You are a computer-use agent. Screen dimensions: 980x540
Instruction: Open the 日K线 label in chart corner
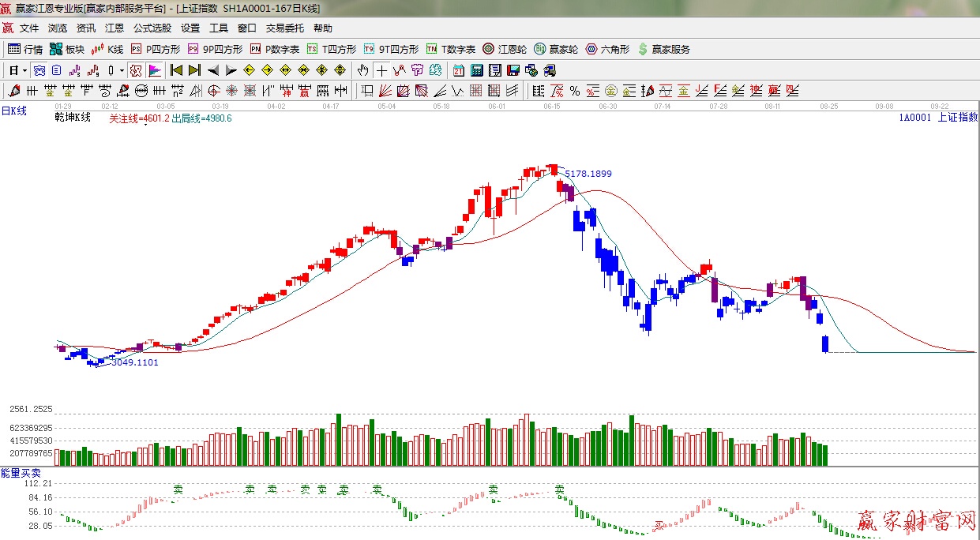tap(13, 111)
